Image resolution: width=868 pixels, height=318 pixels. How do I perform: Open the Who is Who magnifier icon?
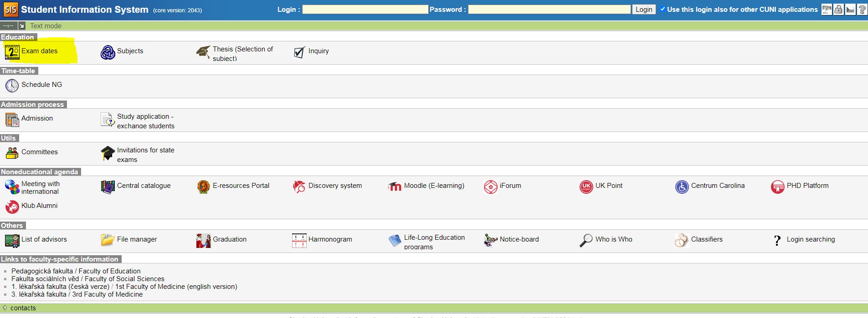pyautogui.click(x=586, y=240)
